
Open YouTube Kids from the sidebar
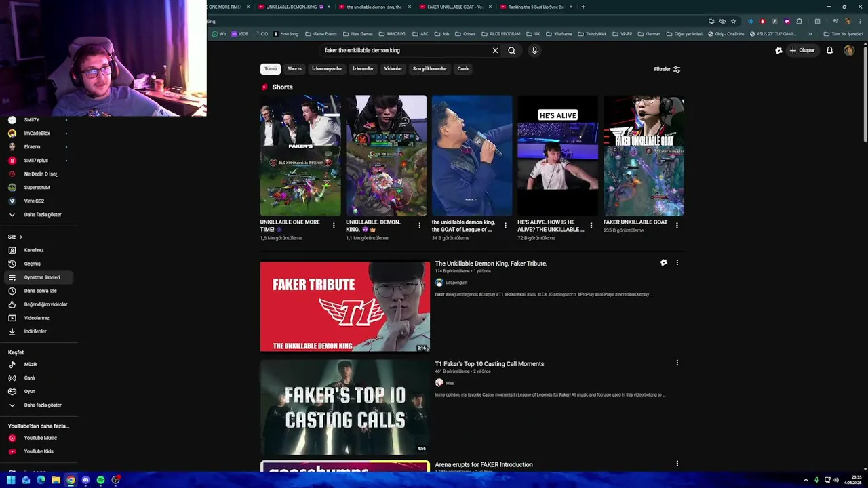(x=39, y=451)
